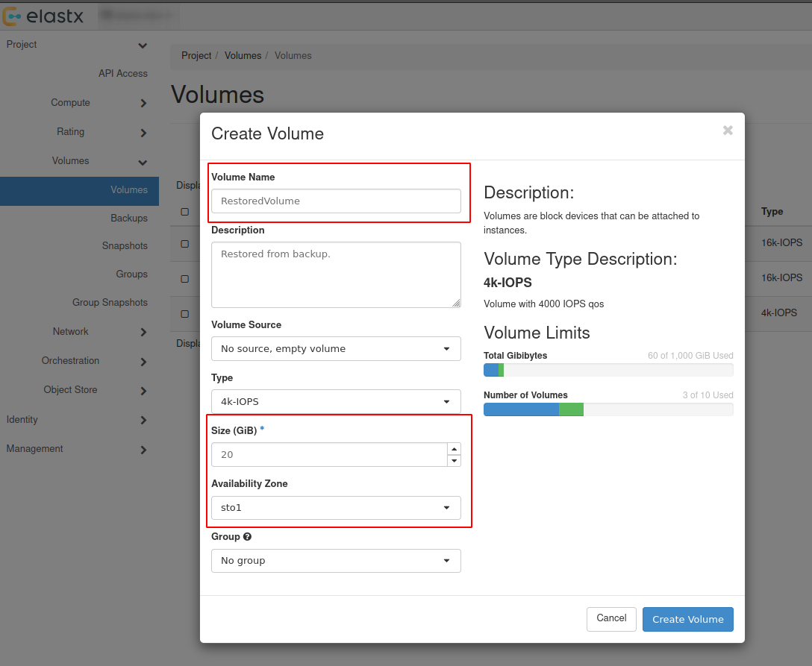Click the Cancel button

point(611,618)
